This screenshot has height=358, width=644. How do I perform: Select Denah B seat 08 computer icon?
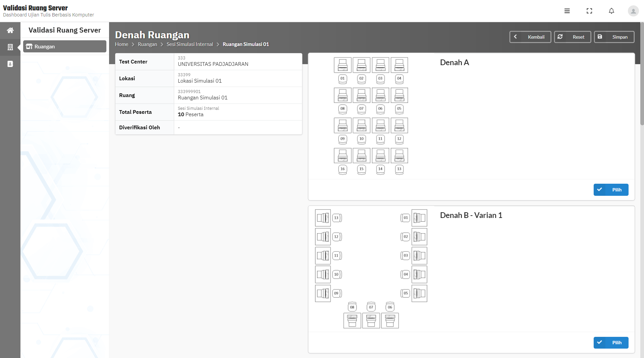pos(352,321)
